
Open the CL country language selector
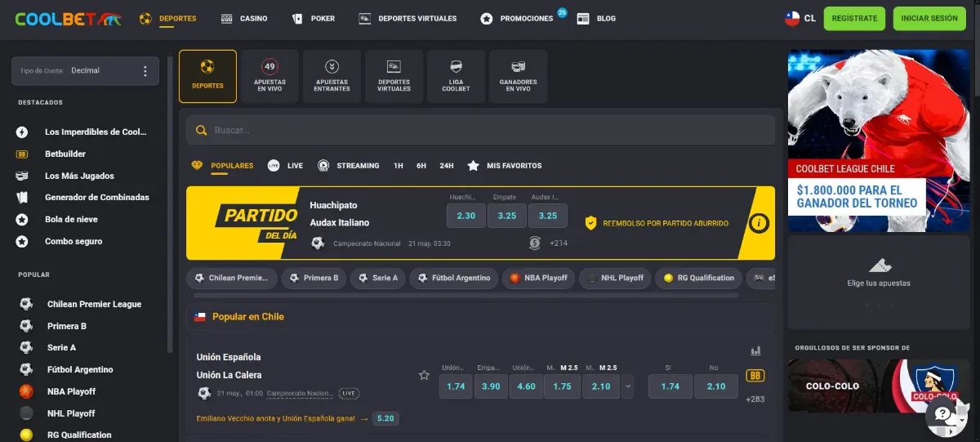(x=800, y=18)
